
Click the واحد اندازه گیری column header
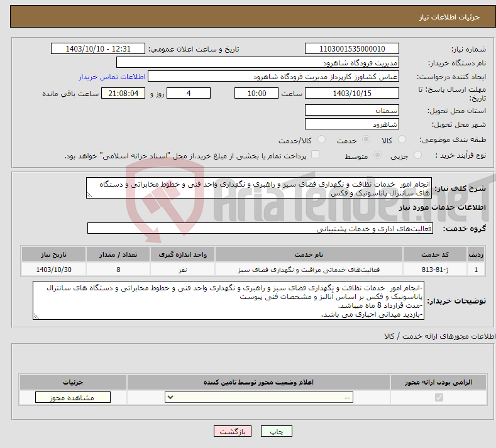[182, 254]
